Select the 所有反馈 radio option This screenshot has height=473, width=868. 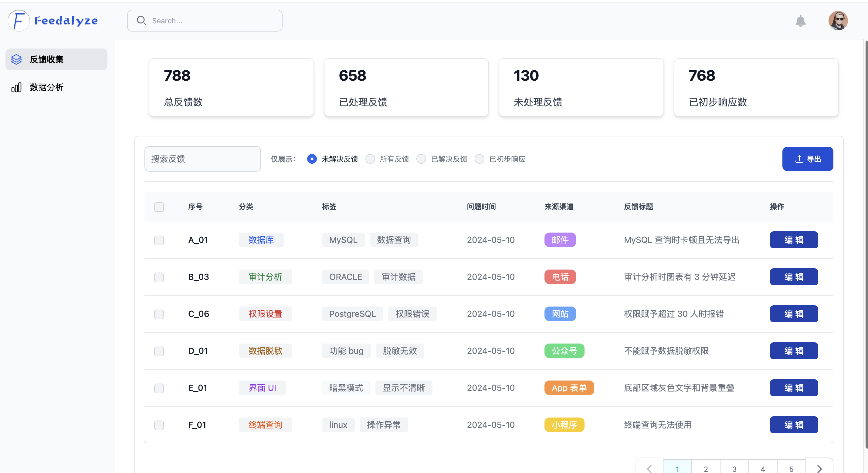pos(370,159)
